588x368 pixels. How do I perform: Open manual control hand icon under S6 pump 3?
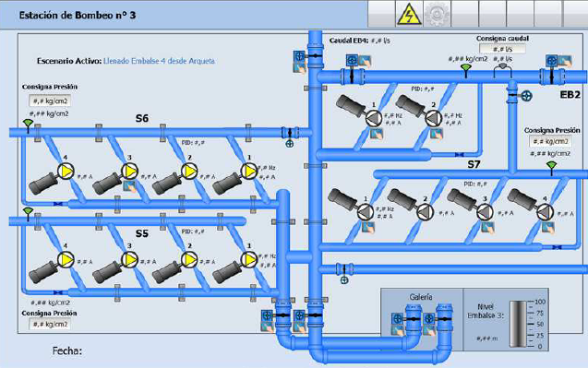pyautogui.click(x=130, y=186)
